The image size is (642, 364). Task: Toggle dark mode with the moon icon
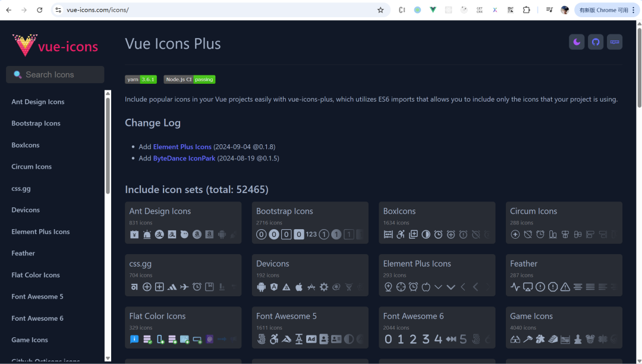click(577, 42)
